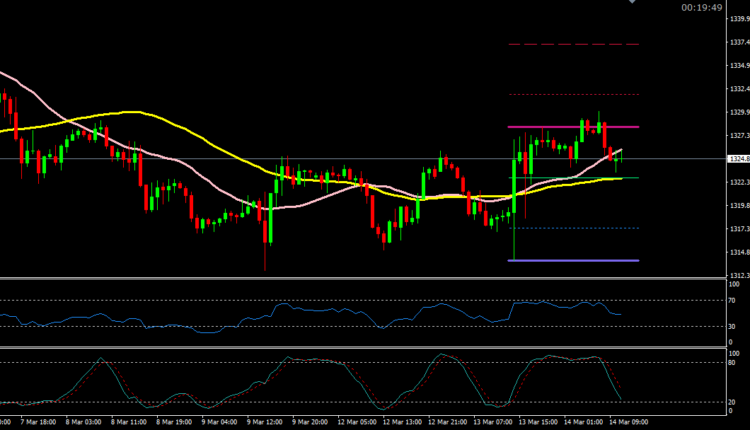This screenshot has width=750, height=430.
Task: Click the chart shift triangle marker at top
Action: pyautogui.click(x=631, y=3)
